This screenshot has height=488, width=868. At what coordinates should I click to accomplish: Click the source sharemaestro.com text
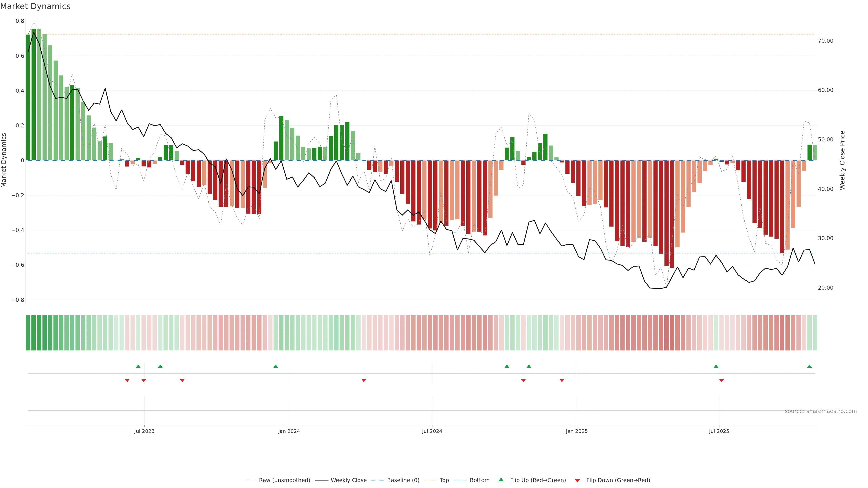(x=821, y=411)
